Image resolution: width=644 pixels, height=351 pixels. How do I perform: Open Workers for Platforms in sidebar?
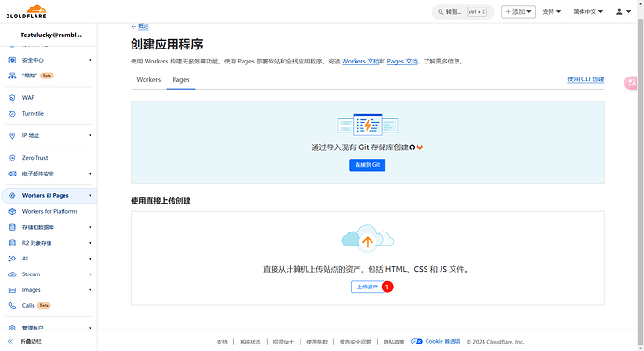pos(49,211)
